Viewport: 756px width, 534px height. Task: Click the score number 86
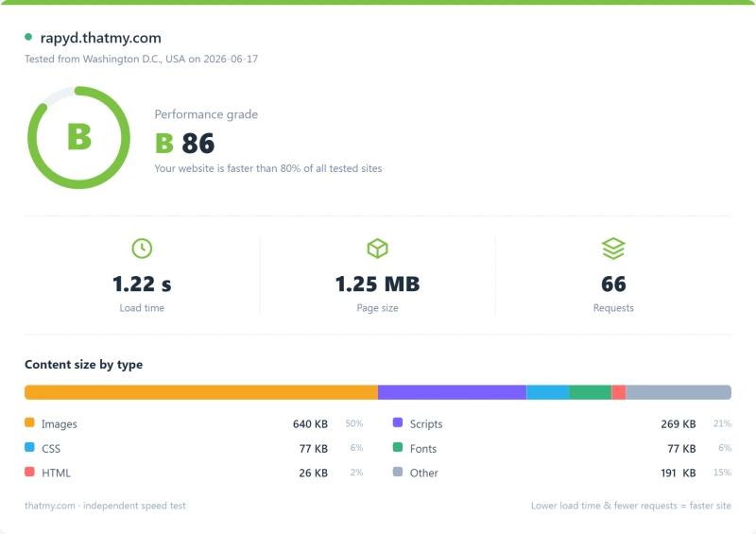tap(198, 144)
